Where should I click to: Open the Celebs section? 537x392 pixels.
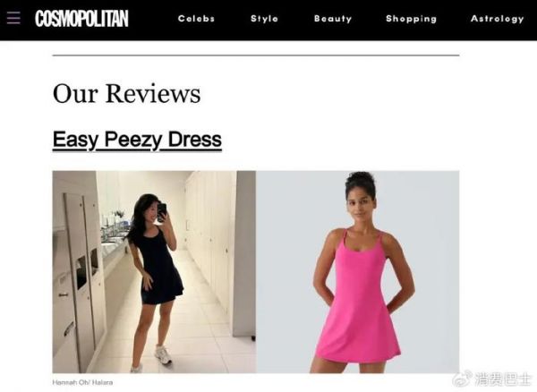click(x=196, y=19)
